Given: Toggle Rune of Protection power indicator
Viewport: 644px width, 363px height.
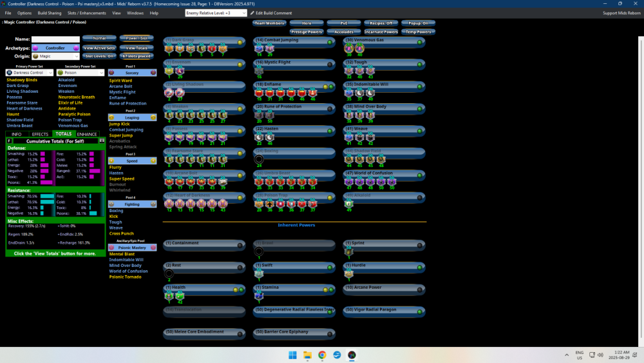Looking at the screenshot, I should [330, 108].
